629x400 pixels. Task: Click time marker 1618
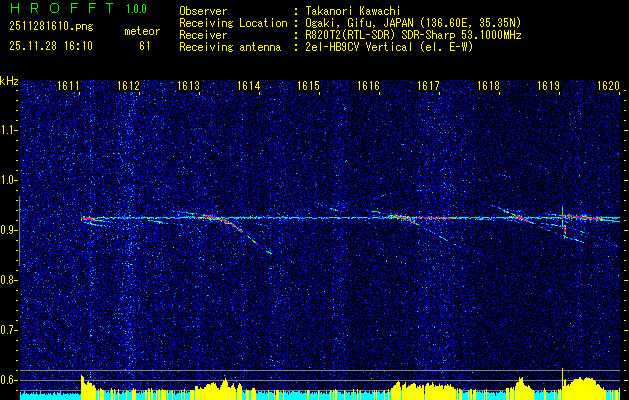point(488,85)
